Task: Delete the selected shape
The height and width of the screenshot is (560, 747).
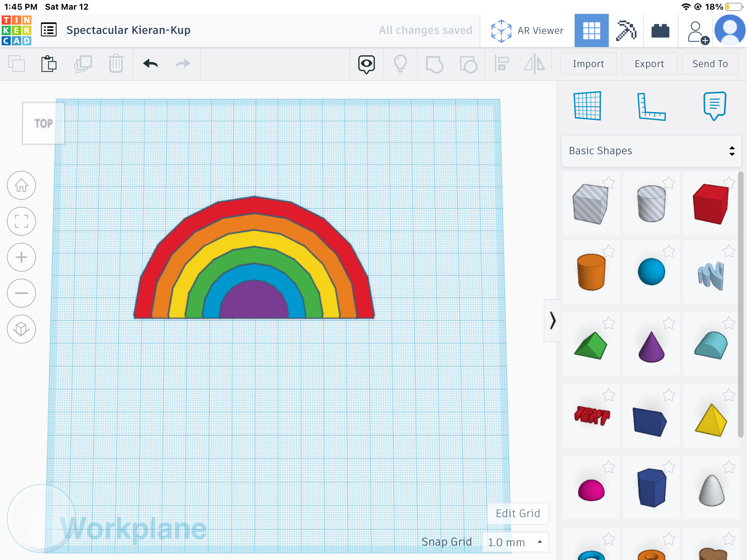Action: (116, 64)
